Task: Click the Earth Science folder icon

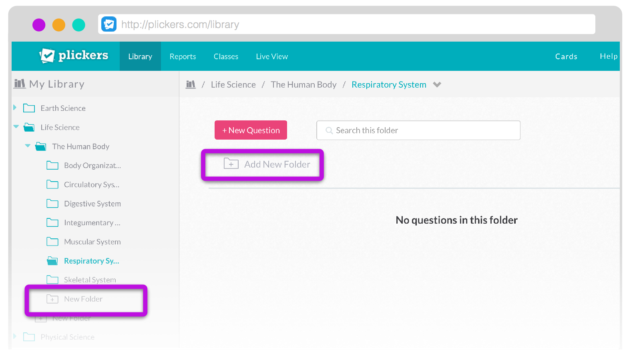Action: tap(29, 108)
